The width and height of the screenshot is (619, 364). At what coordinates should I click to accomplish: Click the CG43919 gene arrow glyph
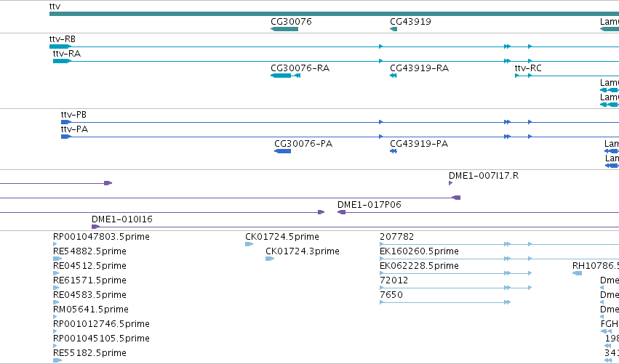click(394, 29)
